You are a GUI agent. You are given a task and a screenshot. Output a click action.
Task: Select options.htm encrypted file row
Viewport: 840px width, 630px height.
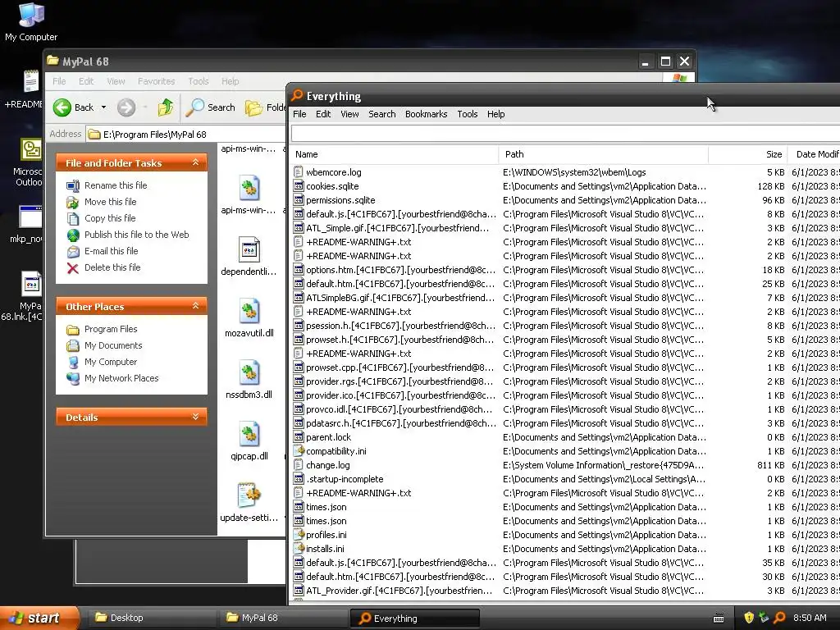[565, 269]
